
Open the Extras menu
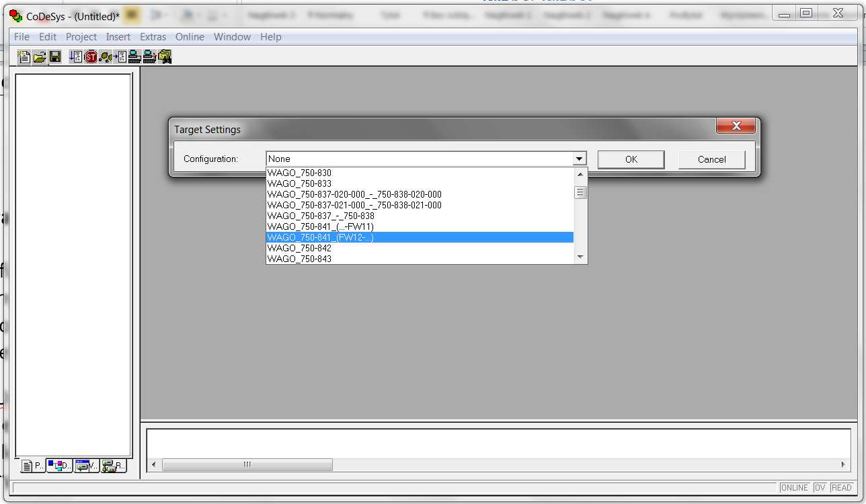click(x=153, y=37)
